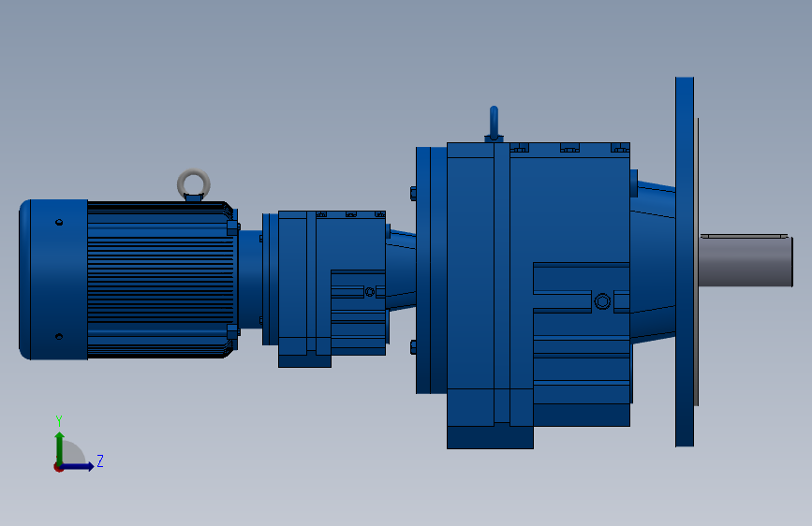This screenshot has height=526, width=812.
Task: Select the grey motor lifting eye ring
Action: click(194, 183)
